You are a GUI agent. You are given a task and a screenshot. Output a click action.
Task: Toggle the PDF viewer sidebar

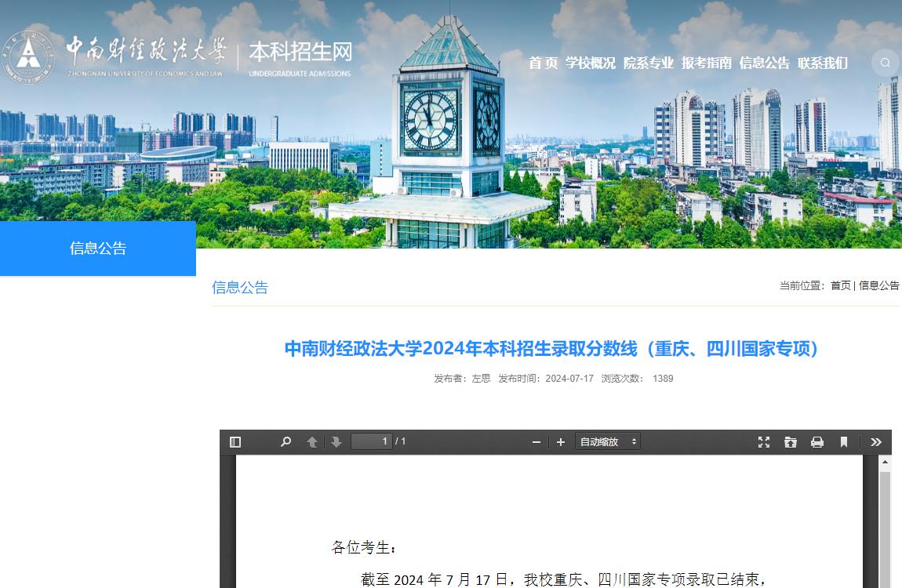(235, 442)
